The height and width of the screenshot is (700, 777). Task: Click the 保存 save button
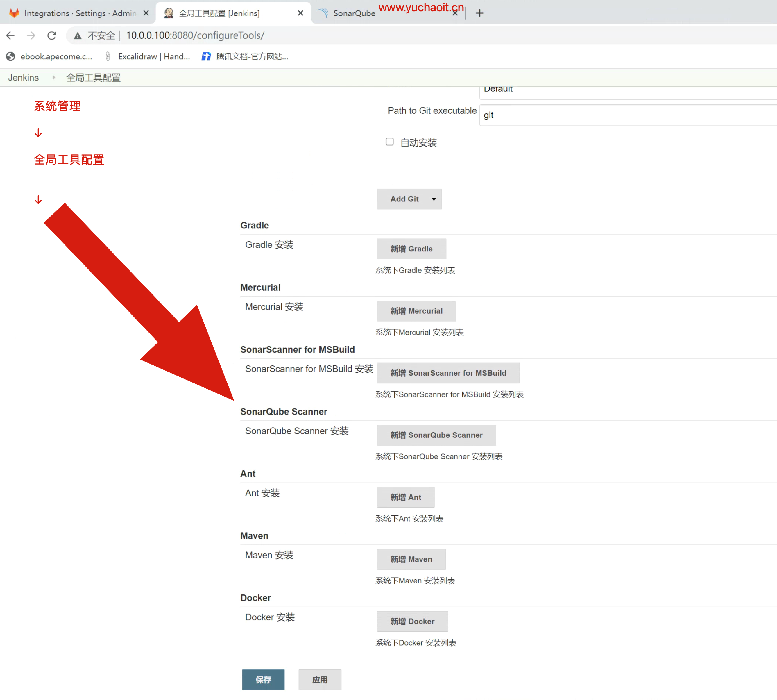[263, 680]
